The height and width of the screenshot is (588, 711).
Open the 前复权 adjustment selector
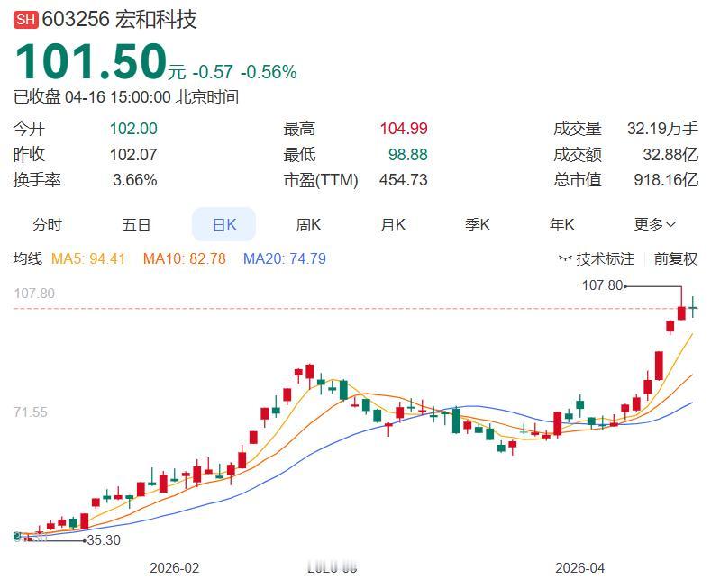(675, 258)
